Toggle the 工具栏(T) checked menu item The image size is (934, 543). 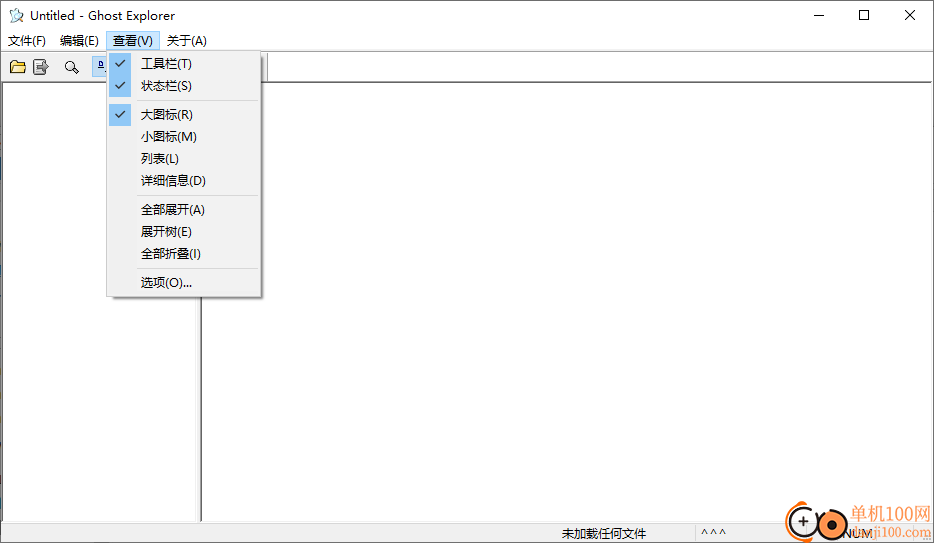[x=184, y=64]
